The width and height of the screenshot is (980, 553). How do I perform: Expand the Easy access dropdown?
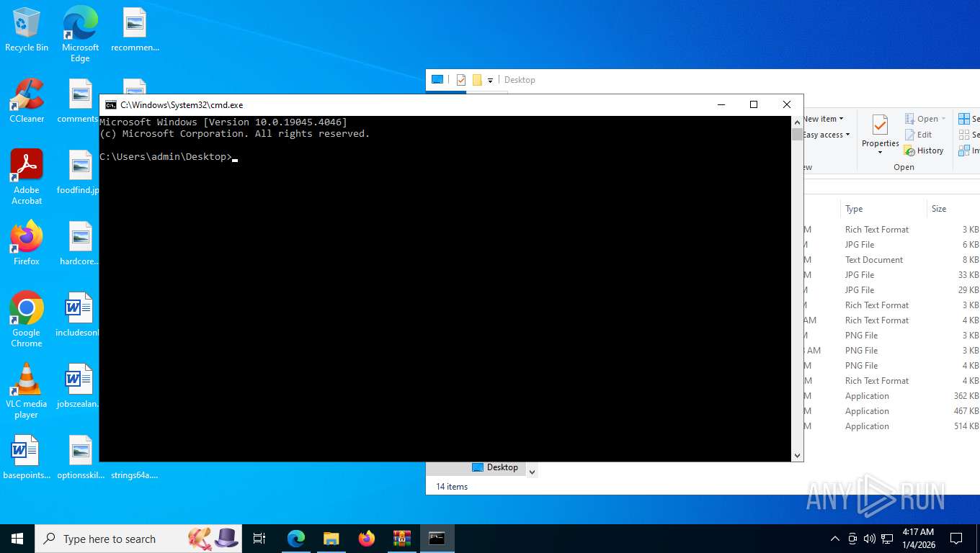pyautogui.click(x=847, y=135)
